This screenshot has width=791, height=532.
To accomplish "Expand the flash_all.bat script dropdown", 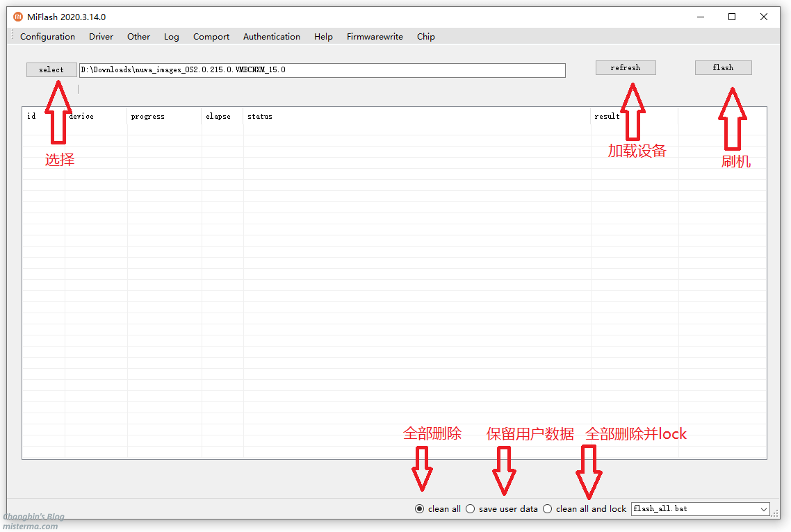I will coord(764,509).
